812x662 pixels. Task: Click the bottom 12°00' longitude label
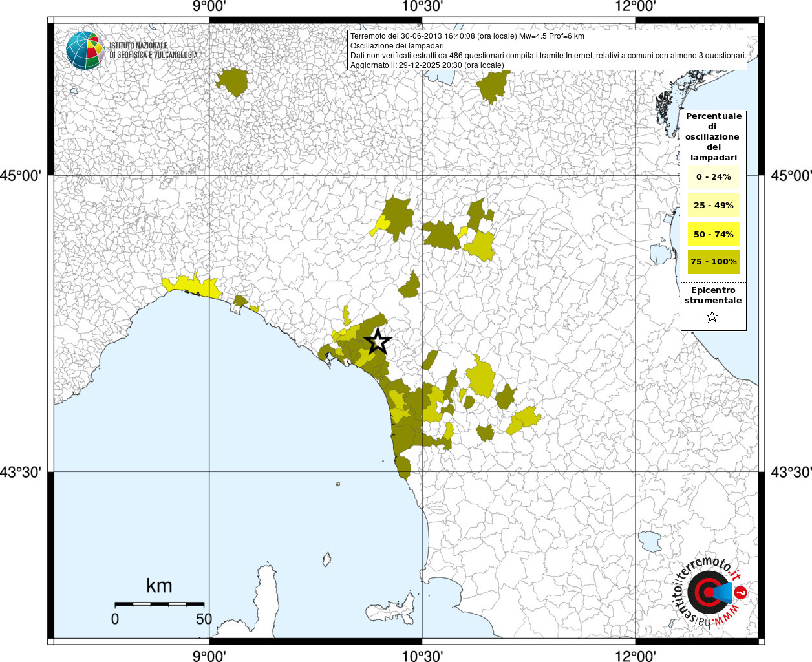636,656
